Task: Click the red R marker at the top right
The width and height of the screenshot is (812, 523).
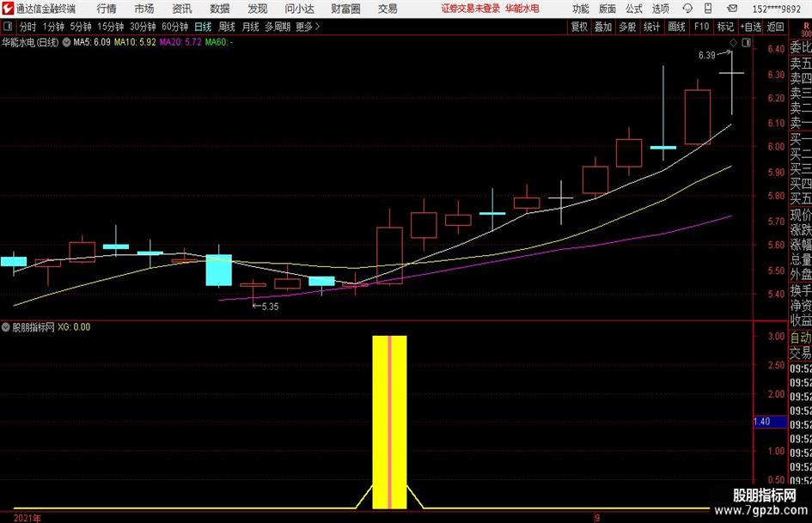Action: [x=806, y=26]
